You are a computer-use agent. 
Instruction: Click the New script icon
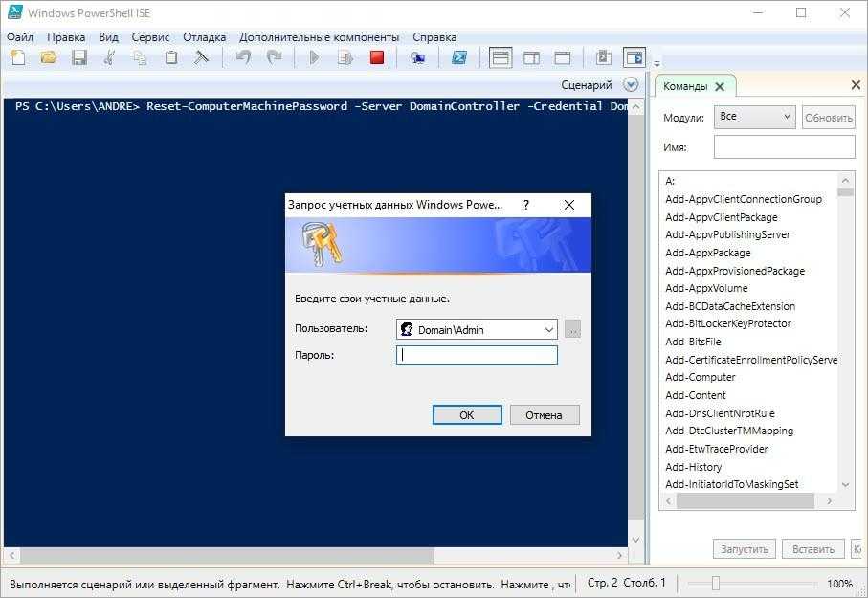click(18, 58)
